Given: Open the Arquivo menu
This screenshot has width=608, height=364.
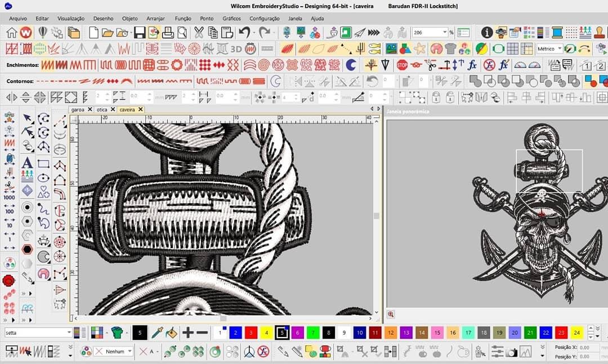Looking at the screenshot, I should pos(18,18).
